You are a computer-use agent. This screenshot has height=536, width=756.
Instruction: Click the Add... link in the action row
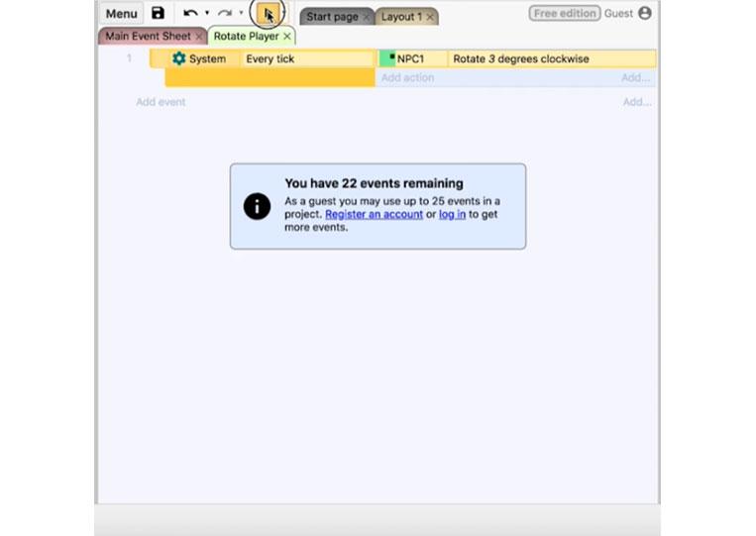(635, 77)
